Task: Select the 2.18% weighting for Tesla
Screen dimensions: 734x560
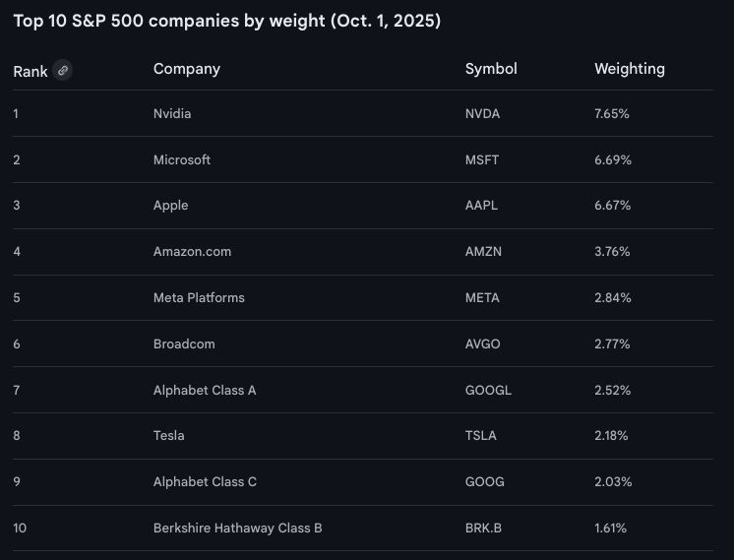Action: tap(612, 436)
